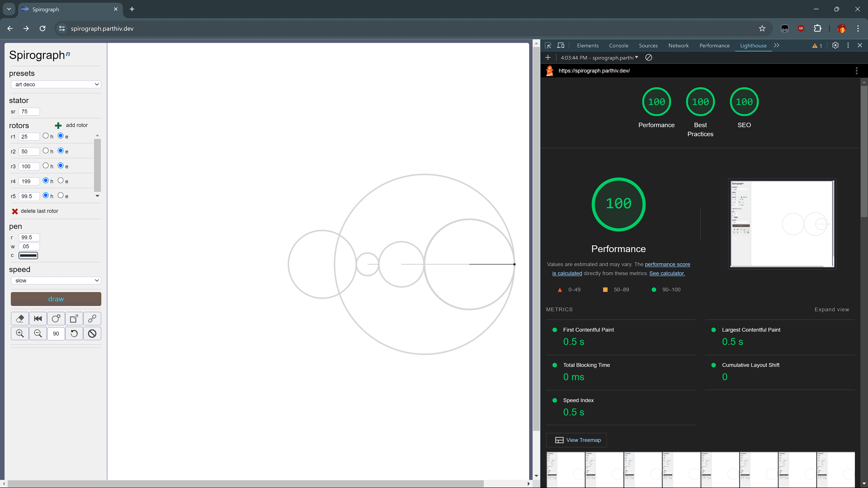Switch to the Sources tab
This screenshot has width=868, height=488.
(x=648, y=45)
